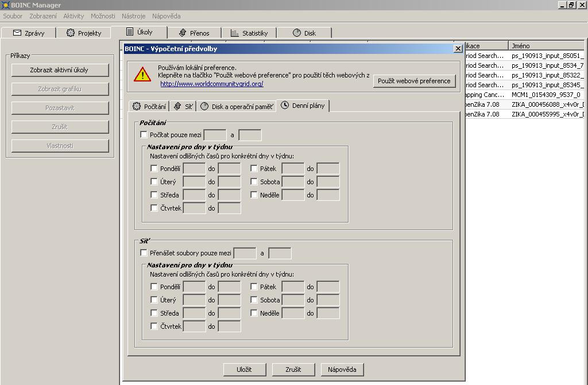Screen dimensions: 588x385
Task: Open the Disk tab in main window
Action: click(304, 33)
